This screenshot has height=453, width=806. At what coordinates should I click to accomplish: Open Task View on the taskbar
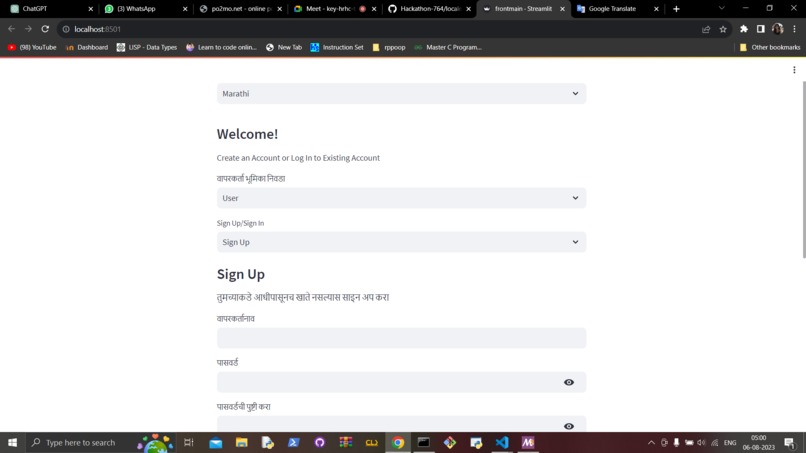[189, 442]
